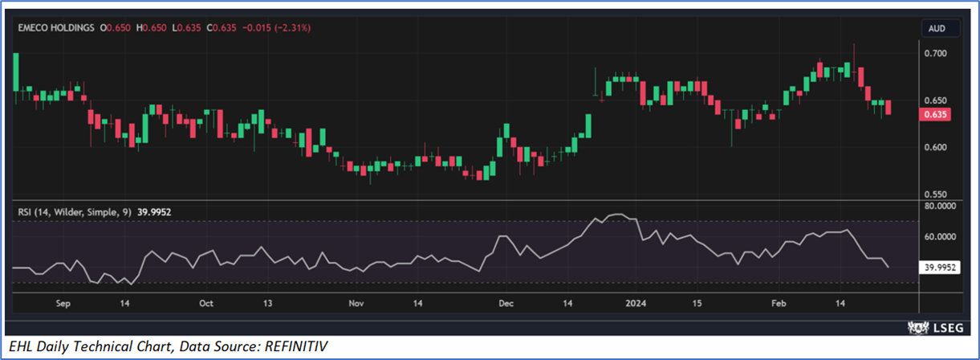
Task: Click the Oct date axis label
Action: point(206,305)
